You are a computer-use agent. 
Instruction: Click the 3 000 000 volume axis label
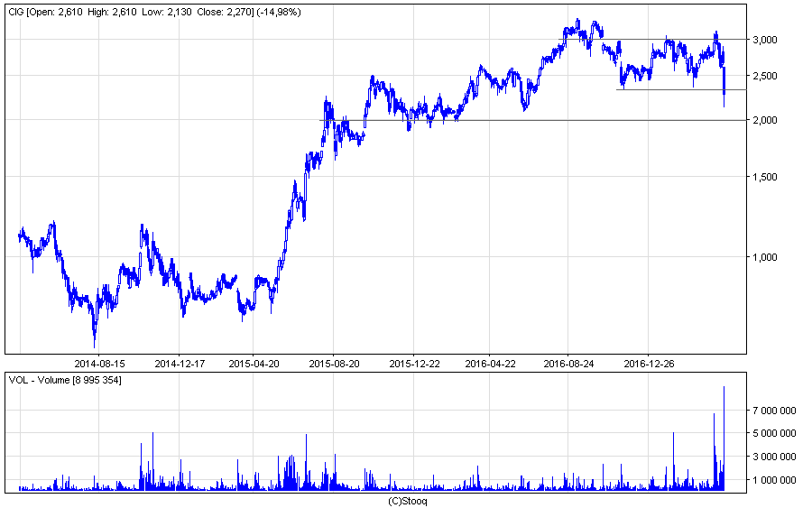coord(774,457)
